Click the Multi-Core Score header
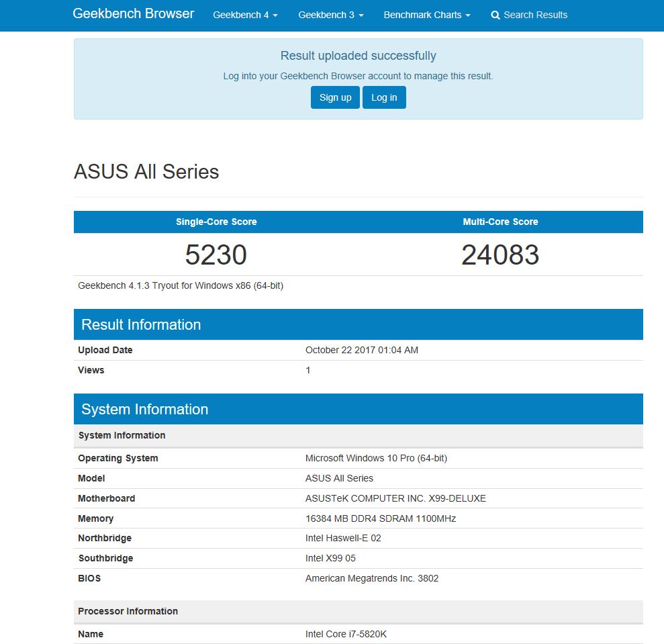Image resolution: width=664 pixels, height=644 pixels. coord(501,222)
